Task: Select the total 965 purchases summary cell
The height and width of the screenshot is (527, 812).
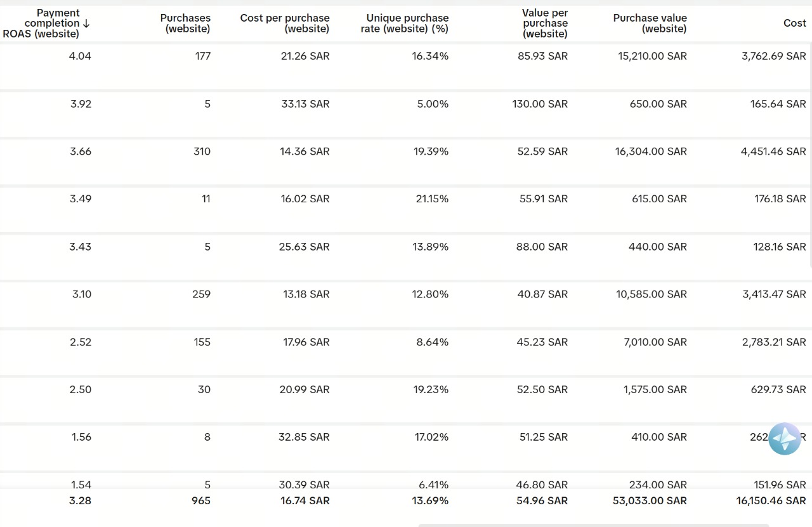Action: [x=202, y=501]
